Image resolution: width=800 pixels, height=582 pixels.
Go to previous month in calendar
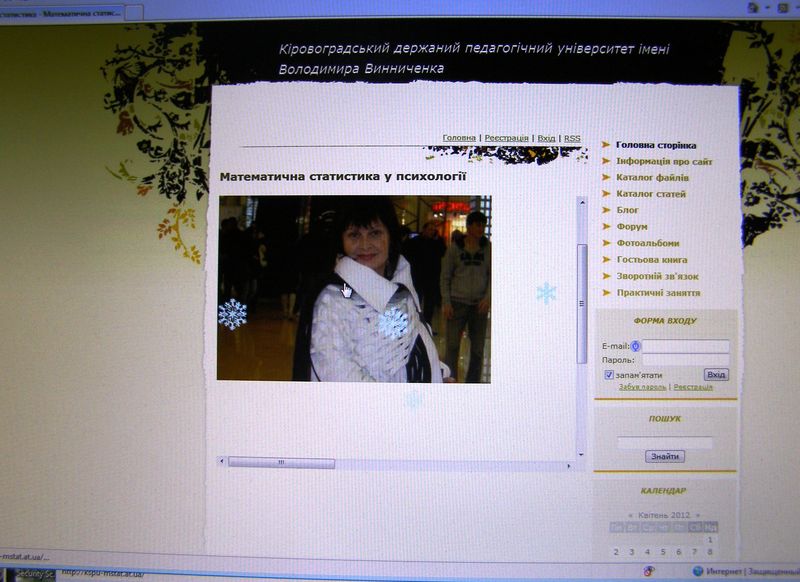tap(630, 515)
